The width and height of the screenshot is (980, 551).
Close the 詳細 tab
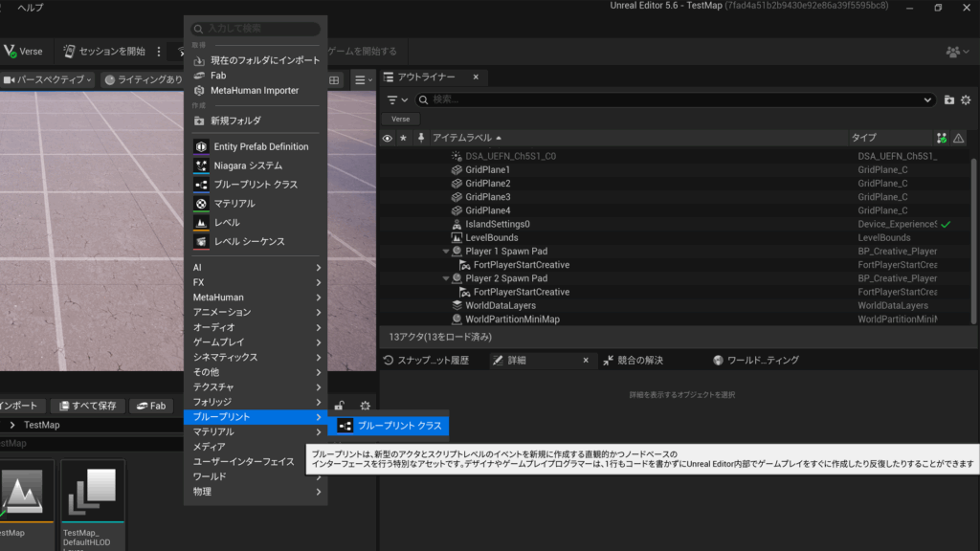tap(586, 361)
